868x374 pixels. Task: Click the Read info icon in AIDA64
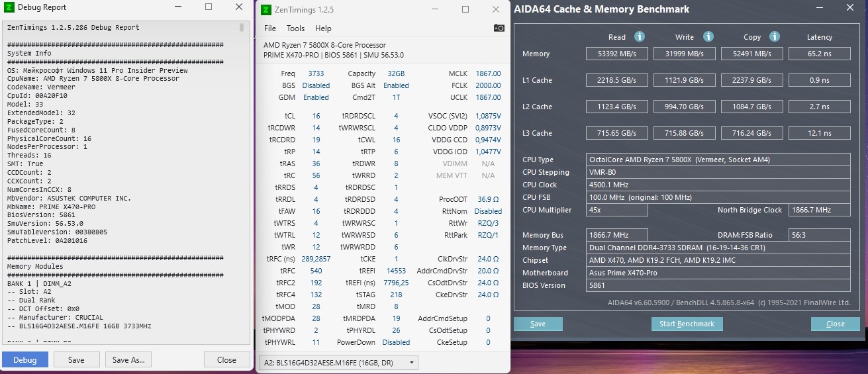point(640,37)
